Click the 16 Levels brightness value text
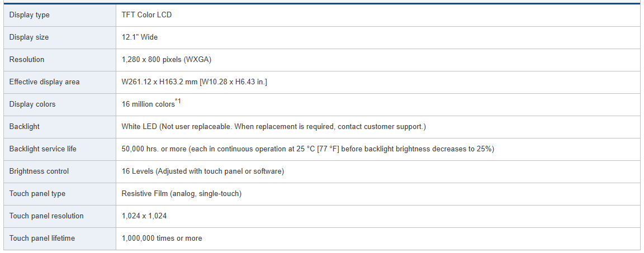Screen dimensions: 644x253 tap(202, 171)
